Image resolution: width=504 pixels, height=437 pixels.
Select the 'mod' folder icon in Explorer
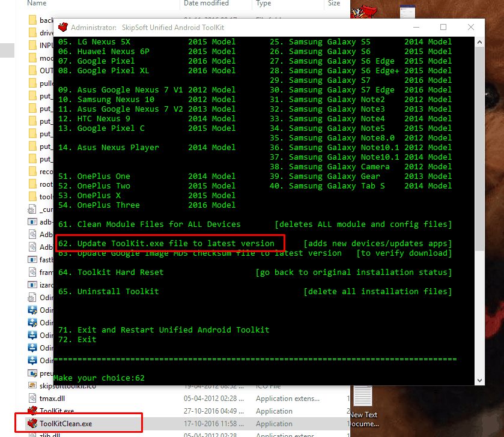(32, 58)
